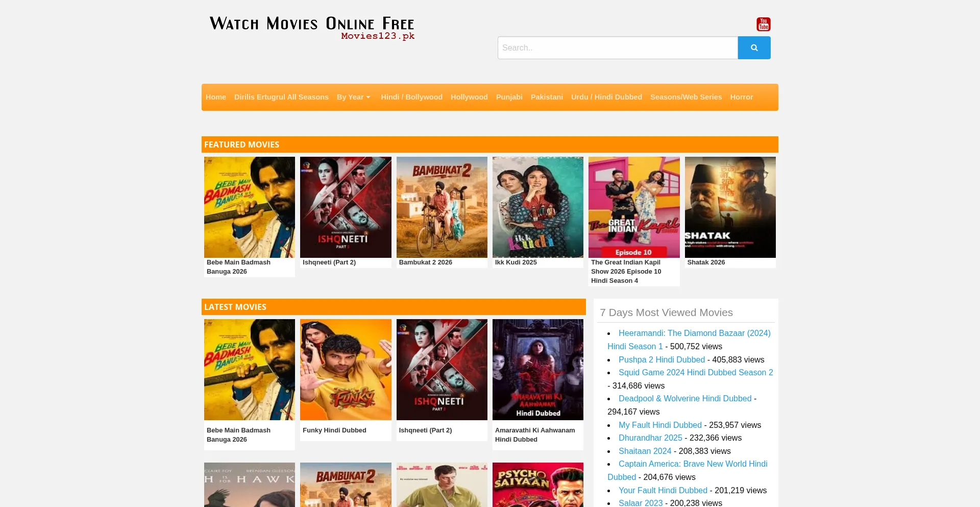
Task: Select the Pakistani menu item
Action: pyautogui.click(x=547, y=97)
